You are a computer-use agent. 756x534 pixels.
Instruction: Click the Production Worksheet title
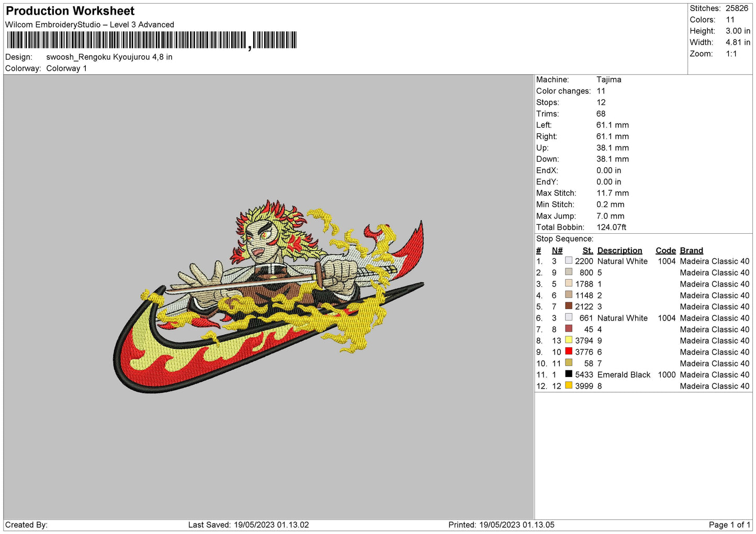[x=70, y=11]
